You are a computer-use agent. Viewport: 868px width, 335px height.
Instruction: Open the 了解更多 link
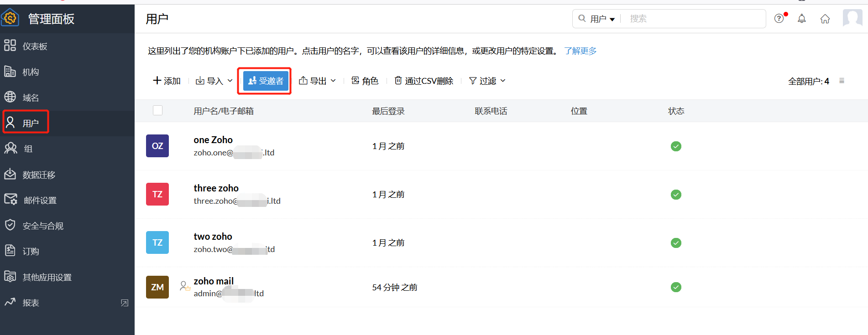580,51
